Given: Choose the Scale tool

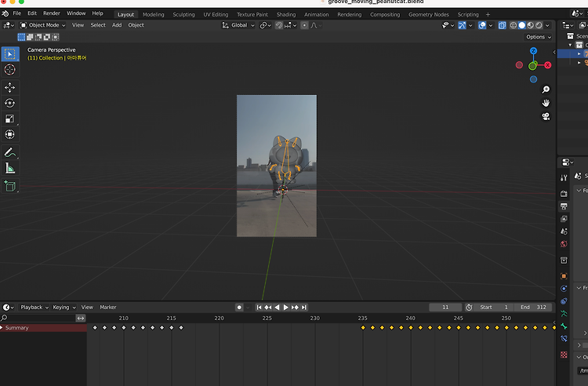Looking at the screenshot, I should click(x=10, y=118).
